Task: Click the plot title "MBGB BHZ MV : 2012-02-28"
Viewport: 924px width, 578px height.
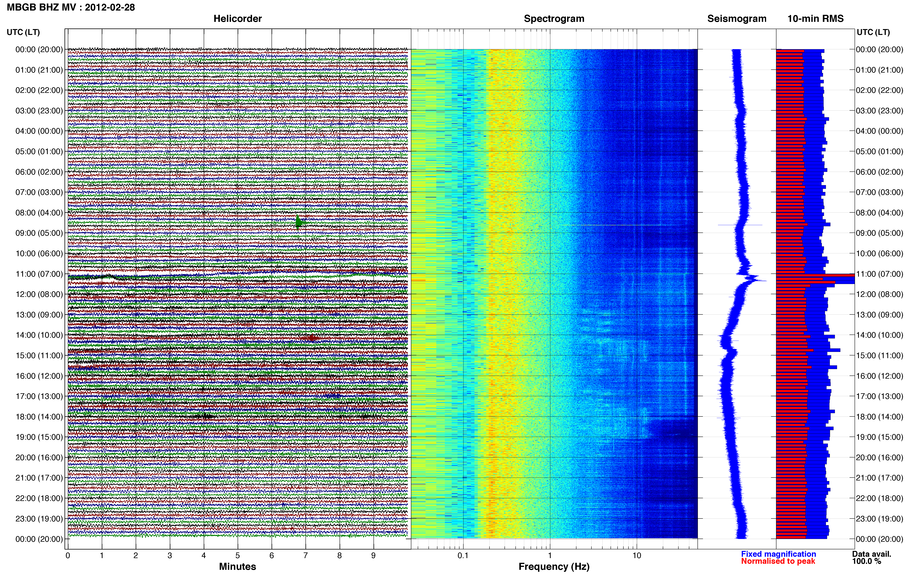Action: pos(71,7)
